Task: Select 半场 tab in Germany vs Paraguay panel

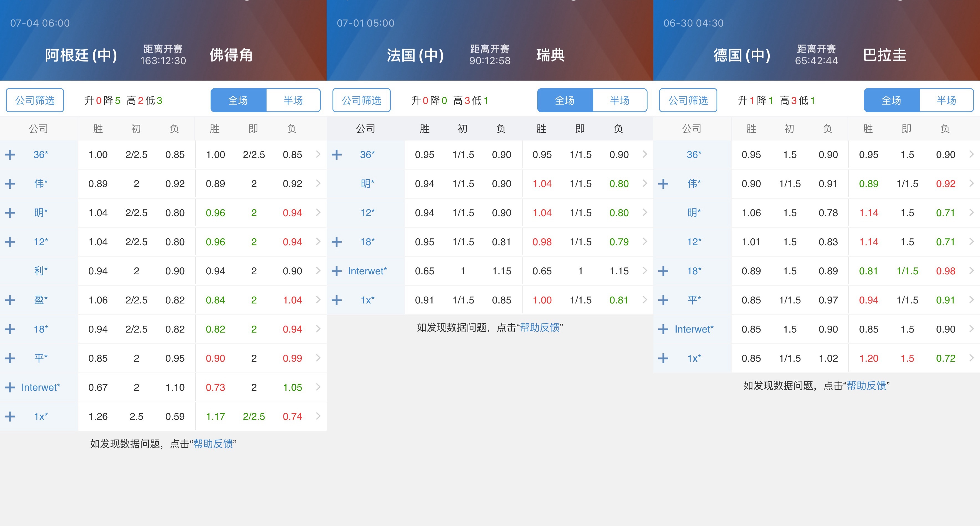Action: pyautogui.click(x=946, y=101)
